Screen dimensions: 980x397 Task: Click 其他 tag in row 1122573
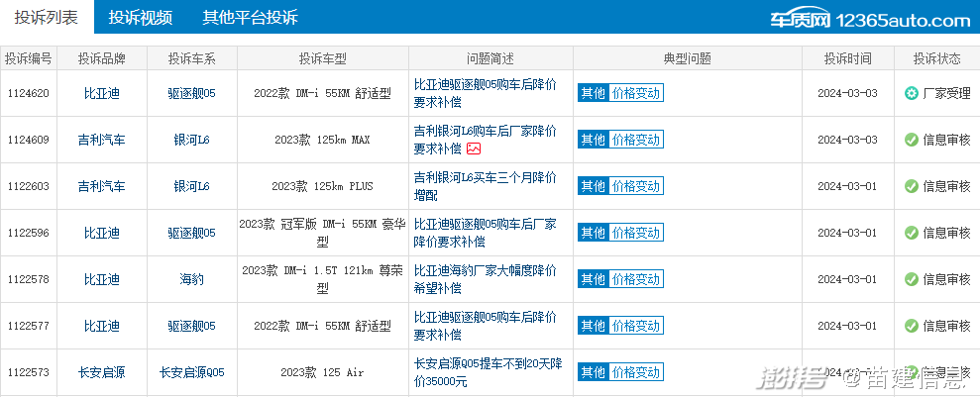(x=594, y=372)
